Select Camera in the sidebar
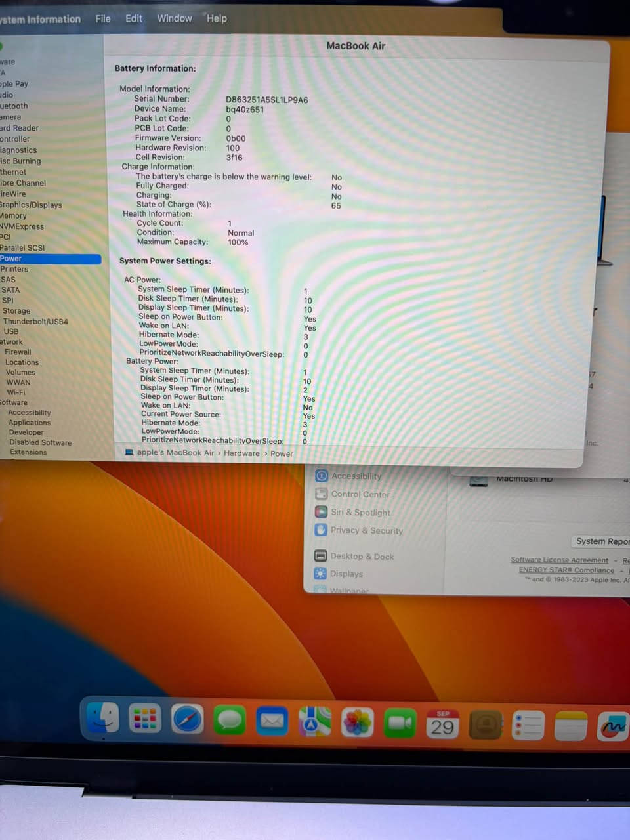This screenshot has width=630, height=840. click(x=10, y=117)
